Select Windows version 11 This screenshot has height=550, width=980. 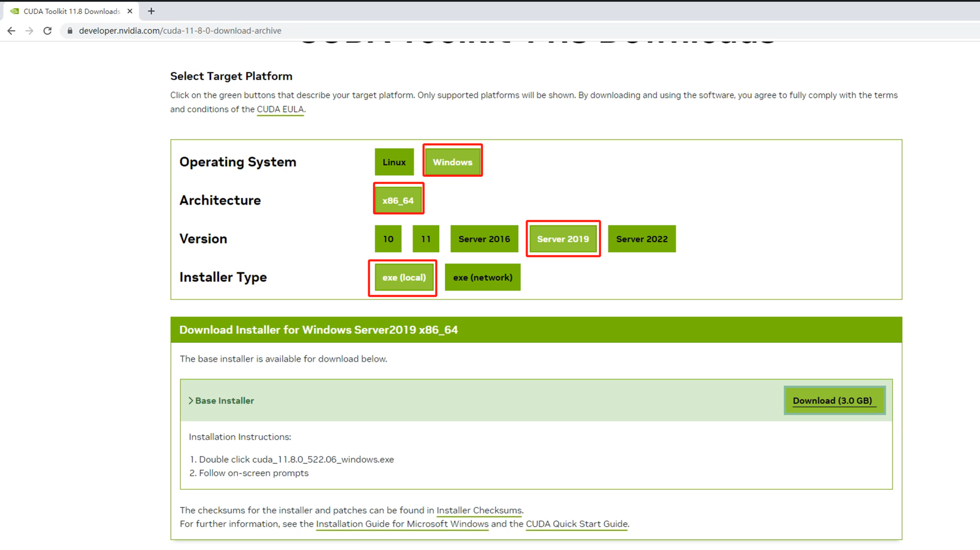point(426,239)
